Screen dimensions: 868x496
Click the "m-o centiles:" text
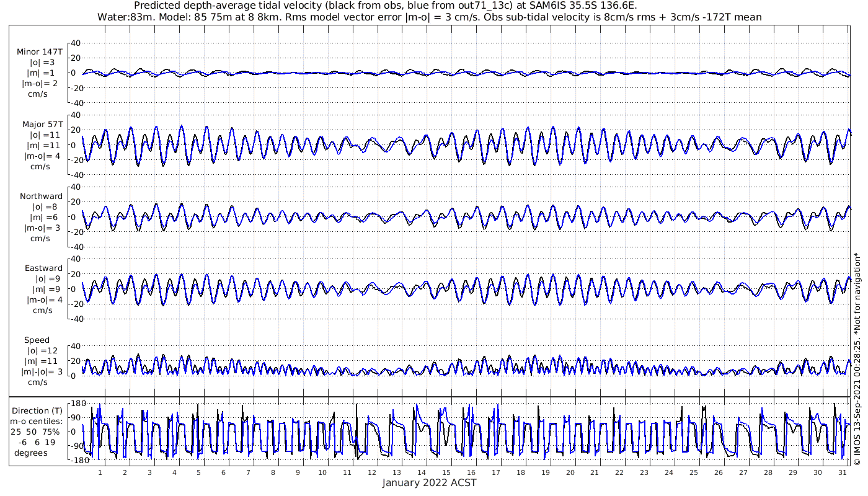coord(38,422)
